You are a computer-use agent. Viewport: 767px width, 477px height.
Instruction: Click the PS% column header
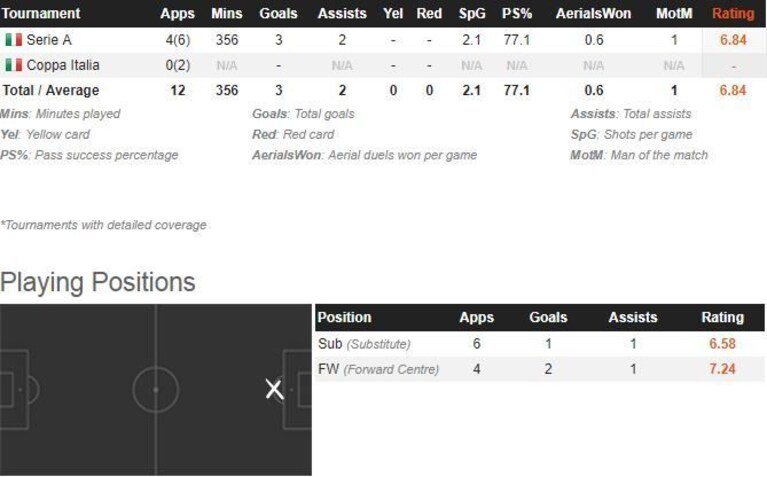517,13
